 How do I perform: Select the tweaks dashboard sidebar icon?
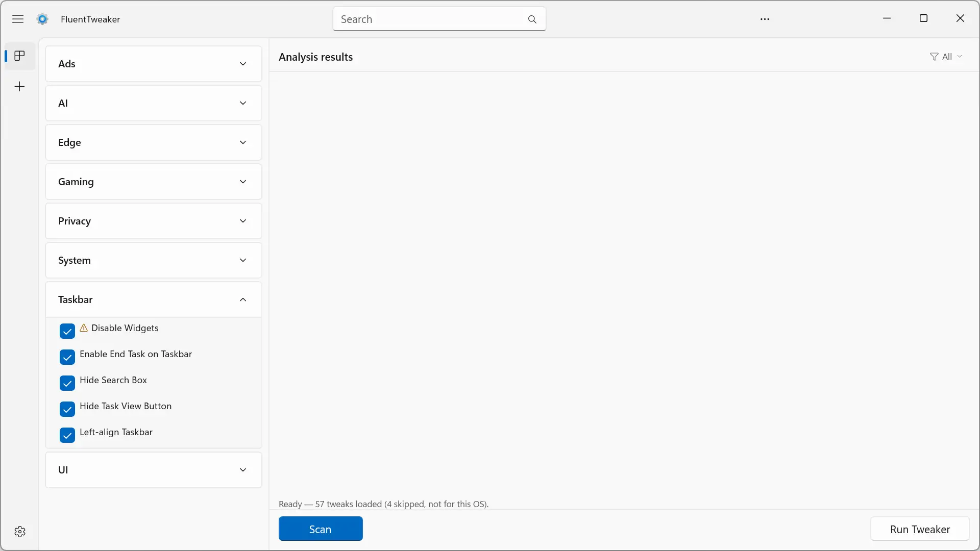(x=19, y=56)
